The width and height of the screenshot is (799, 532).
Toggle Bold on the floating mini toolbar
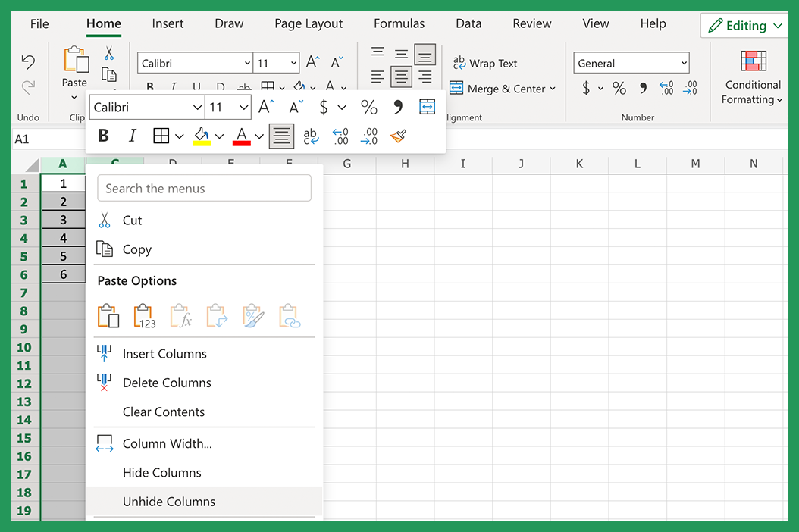(x=103, y=136)
